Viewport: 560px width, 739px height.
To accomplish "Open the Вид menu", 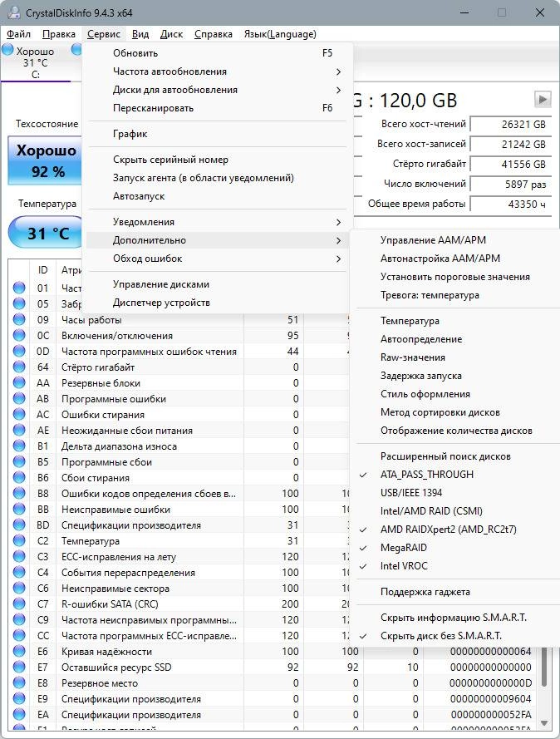I will (140, 34).
